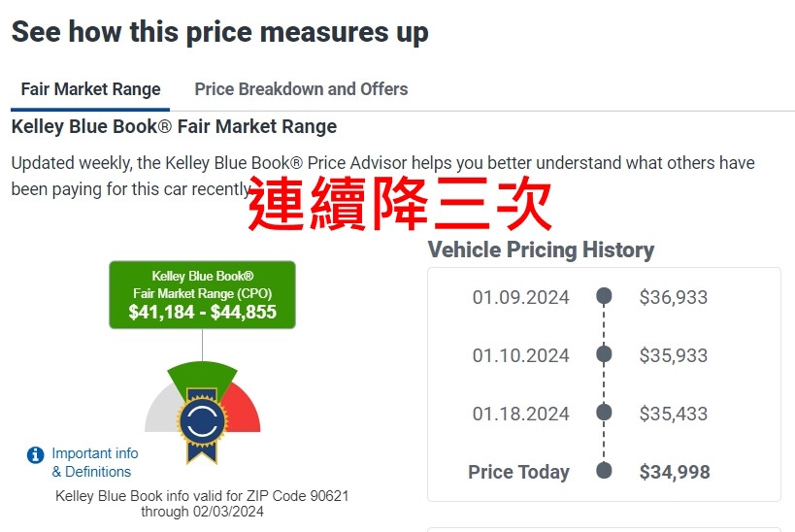795x532 pixels.
Task: Click the 01.18.2024 timeline dot
Action: tap(604, 412)
